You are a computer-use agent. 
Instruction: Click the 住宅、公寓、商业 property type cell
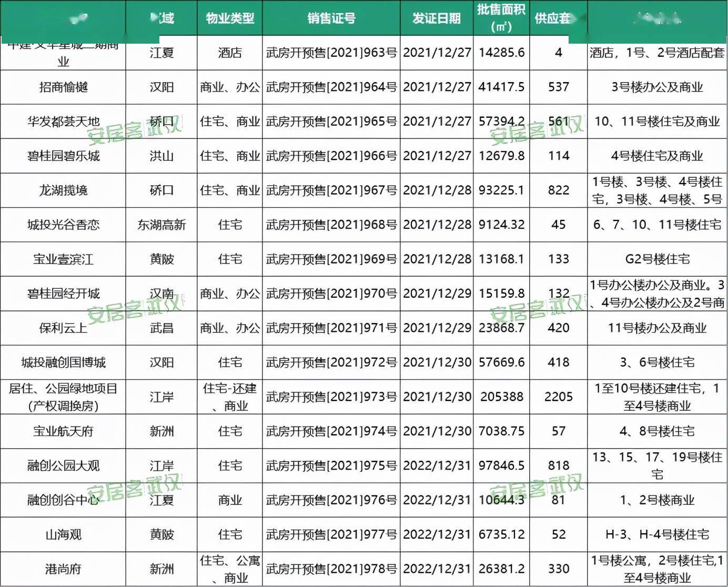(230, 569)
